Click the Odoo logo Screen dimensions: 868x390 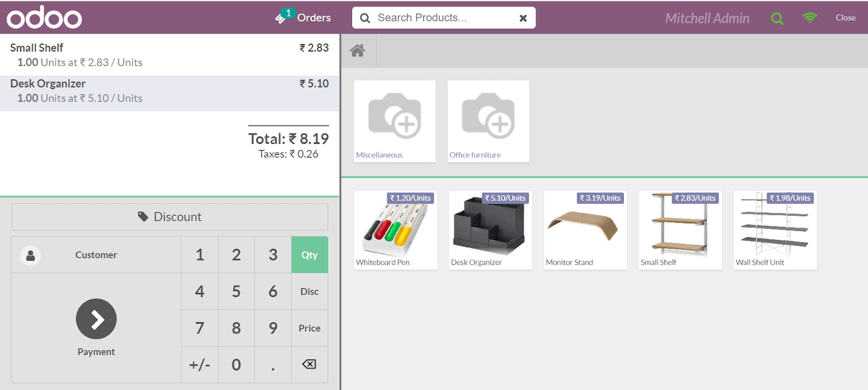pos(44,18)
